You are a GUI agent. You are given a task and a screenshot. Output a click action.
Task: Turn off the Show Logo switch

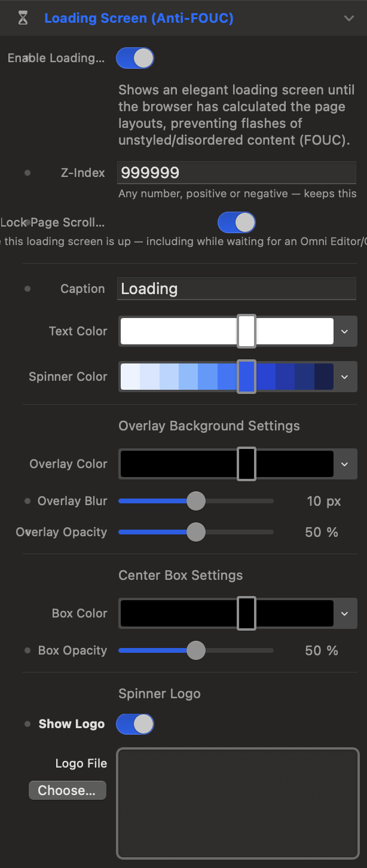[135, 724]
